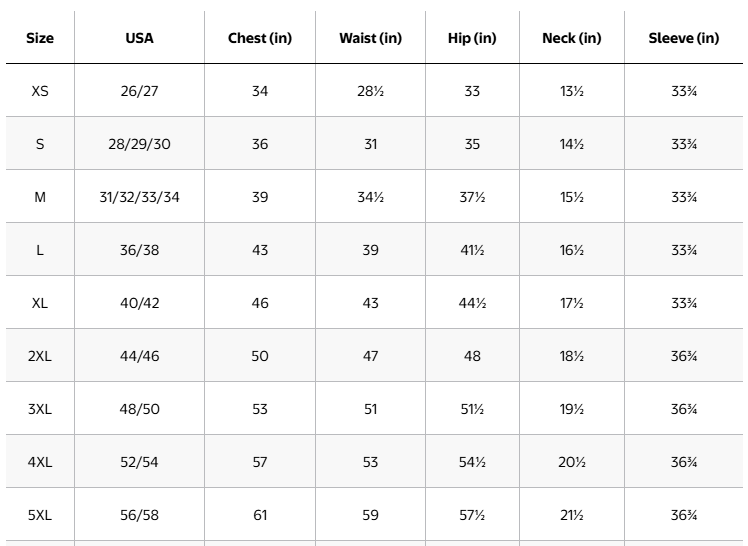Select the XS size cell

coord(40,91)
